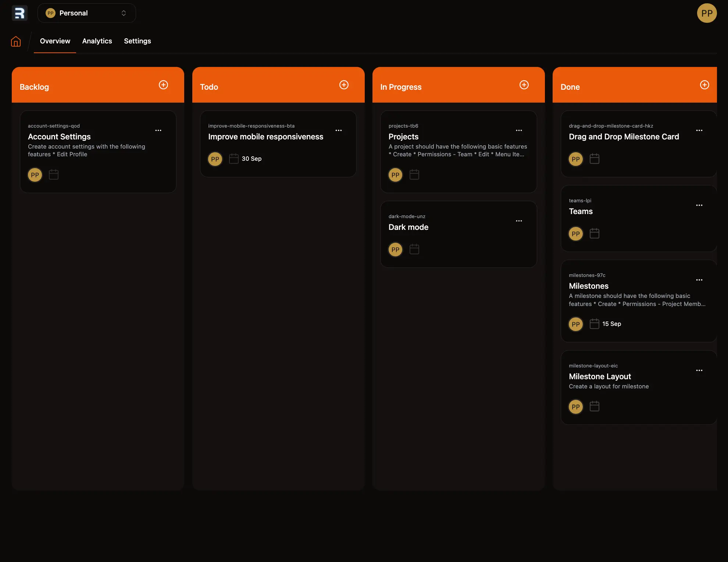Open more options on Milestones card
Image resolution: width=728 pixels, height=562 pixels.
[699, 280]
